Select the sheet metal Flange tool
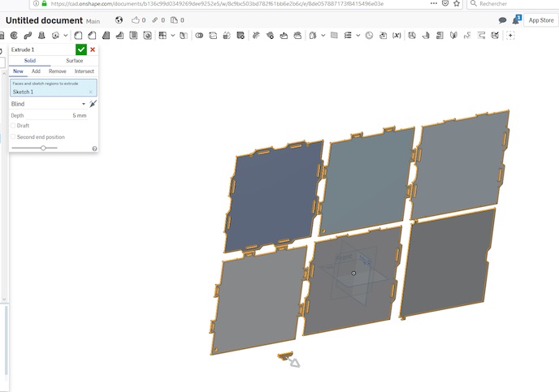The height and width of the screenshot is (392, 559). tap(426, 35)
